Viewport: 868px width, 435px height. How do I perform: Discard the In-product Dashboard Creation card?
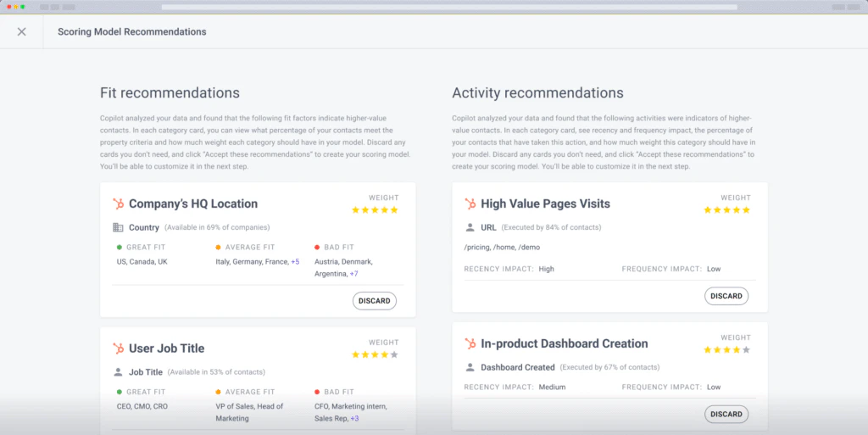pyautogui.click(x=726, y=414)
